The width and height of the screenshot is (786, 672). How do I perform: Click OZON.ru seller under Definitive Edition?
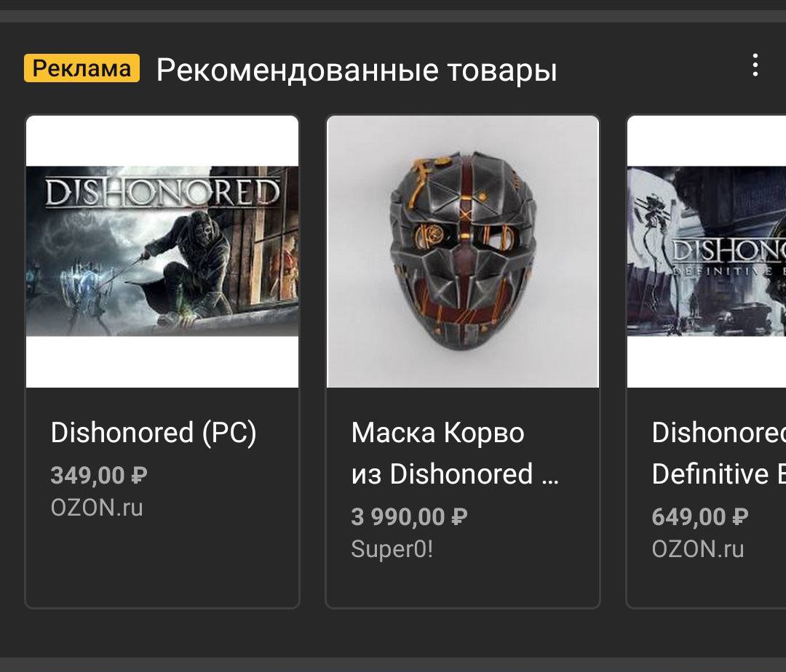pyautogui.click(x=698, y=549)
